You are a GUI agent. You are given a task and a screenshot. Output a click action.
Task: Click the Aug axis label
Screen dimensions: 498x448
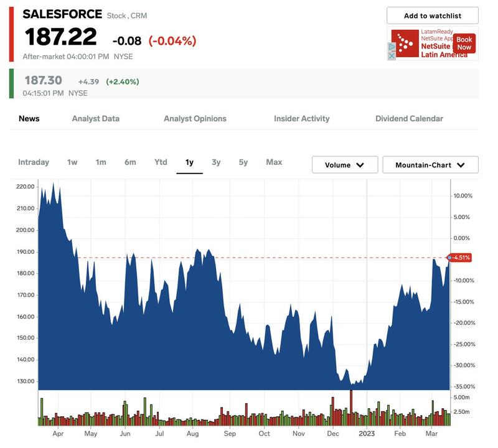[x=193, y=434]
